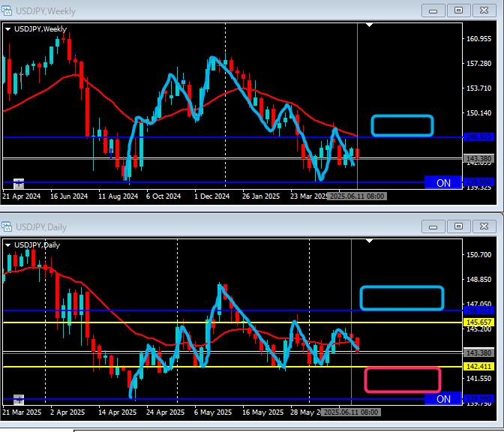Click the 24 Apr 2025 date on Daily time axis
This screenshot has width=504, height=432.
pyautogui.click(x=165, y=412)
